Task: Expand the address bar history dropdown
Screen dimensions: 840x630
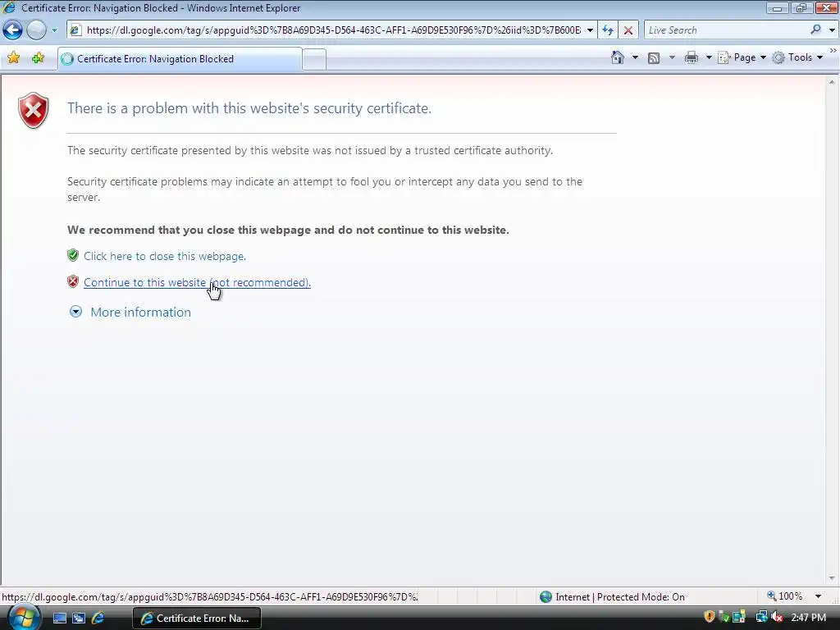Action: tap(590, 30)
